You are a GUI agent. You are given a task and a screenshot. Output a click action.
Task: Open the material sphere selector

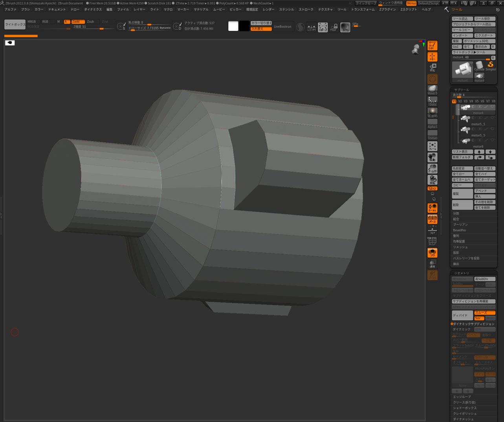(432, 112)
